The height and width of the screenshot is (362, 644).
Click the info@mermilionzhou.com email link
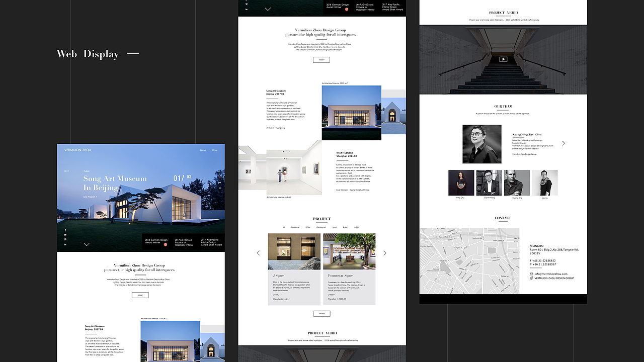551,274
